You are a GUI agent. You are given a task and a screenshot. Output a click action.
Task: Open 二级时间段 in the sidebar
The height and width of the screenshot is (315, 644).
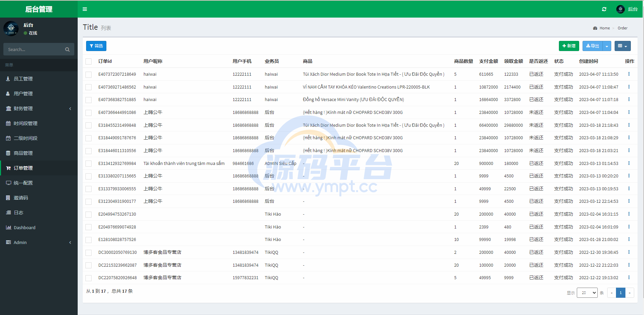(x=39, y=138)
